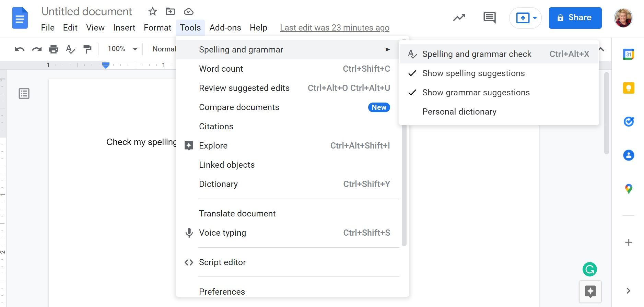Rename the Untitled document title
This screenshot has width=644, height=307.
[x=87, y=12]
